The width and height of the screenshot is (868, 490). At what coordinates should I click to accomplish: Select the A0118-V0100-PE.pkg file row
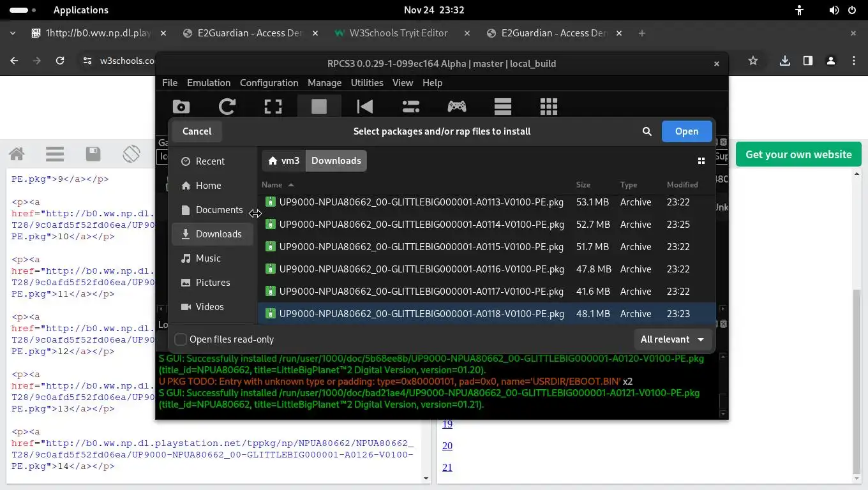pyautogui.click(x=486, y=314)
